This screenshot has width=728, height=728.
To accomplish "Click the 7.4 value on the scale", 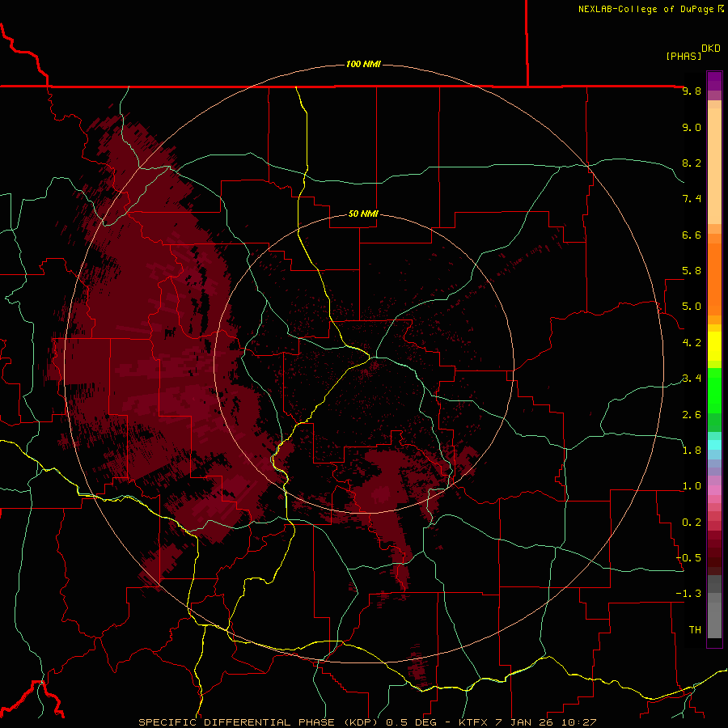I will (x=692, y=199).
